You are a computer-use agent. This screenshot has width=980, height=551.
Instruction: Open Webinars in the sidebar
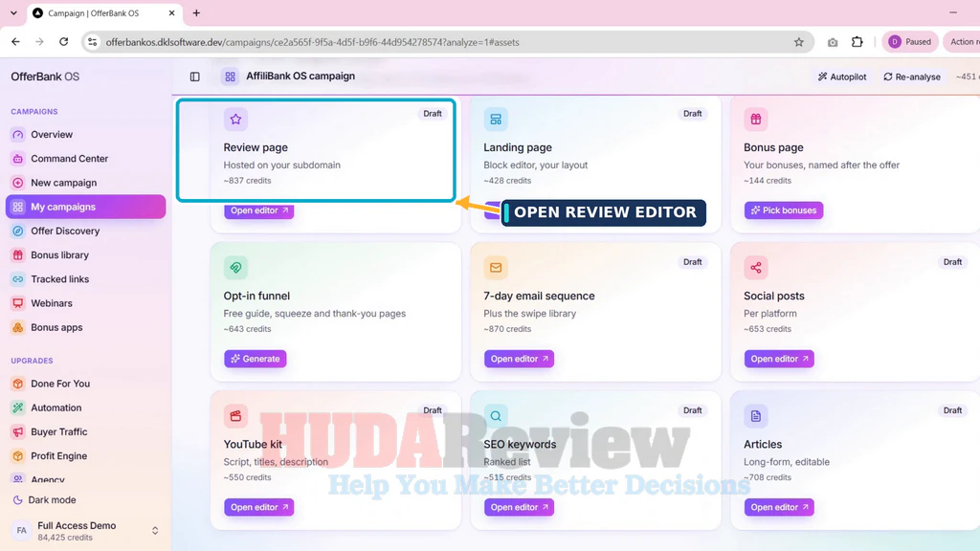coord(85,303)
